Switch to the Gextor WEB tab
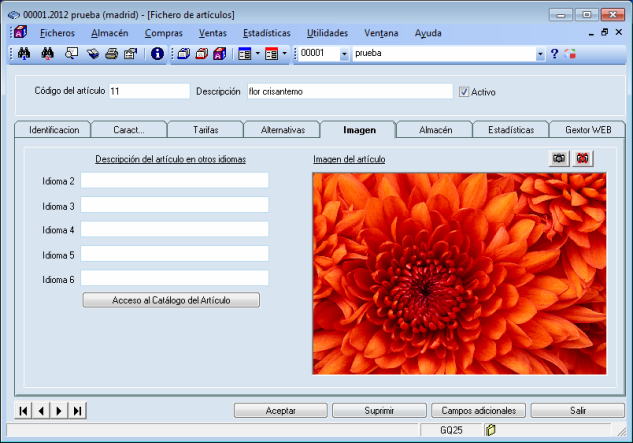Viewport: 633px width, 443px height. click(x=587, y=130)
